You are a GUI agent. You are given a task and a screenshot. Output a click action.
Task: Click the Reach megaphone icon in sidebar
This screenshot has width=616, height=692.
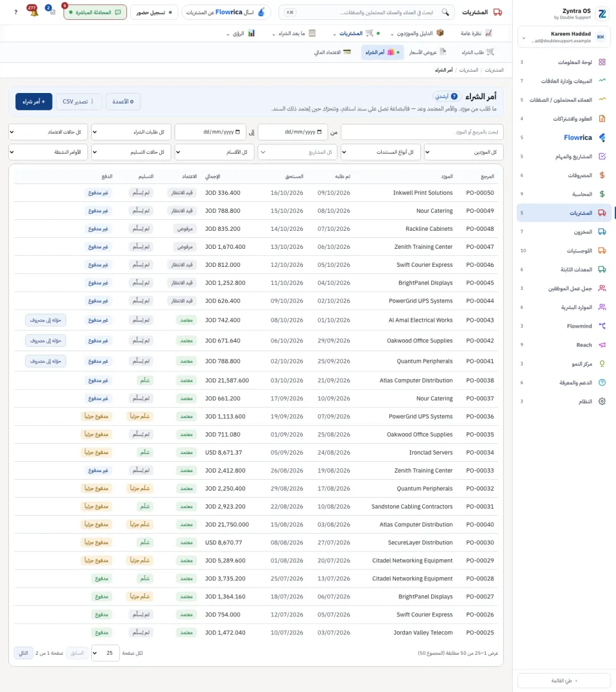pos(602,345)
